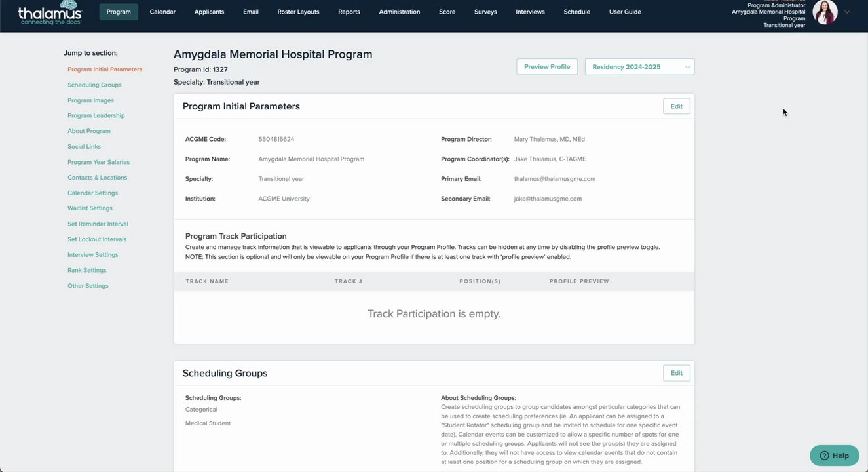Jump to Scheduling Groups in sidebar
The width and height of the screenshot is (868, 472).
(94, 85)
